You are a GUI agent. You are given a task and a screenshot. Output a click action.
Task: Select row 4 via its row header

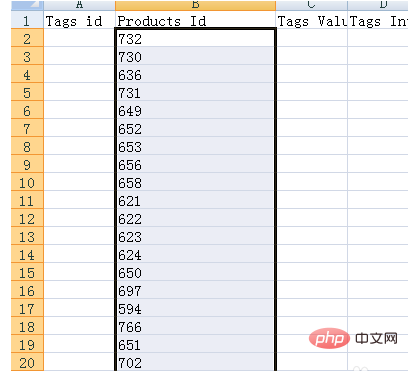[27, 75]
